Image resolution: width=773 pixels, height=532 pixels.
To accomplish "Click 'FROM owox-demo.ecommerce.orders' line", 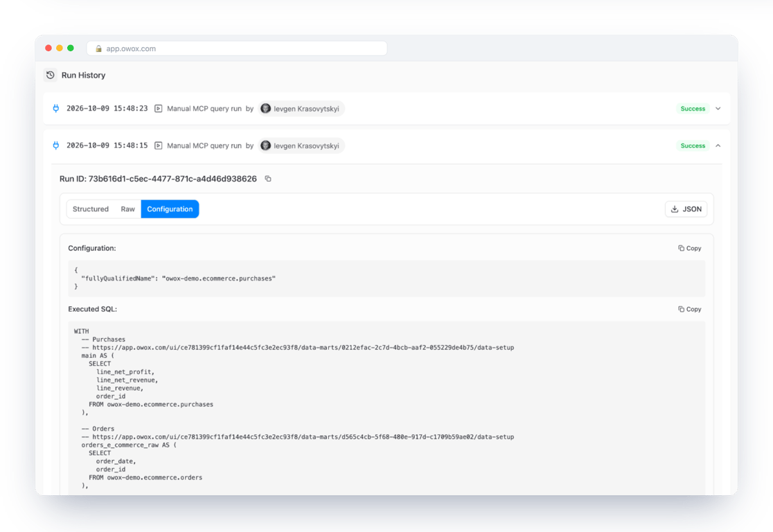I will click(145, 478).
